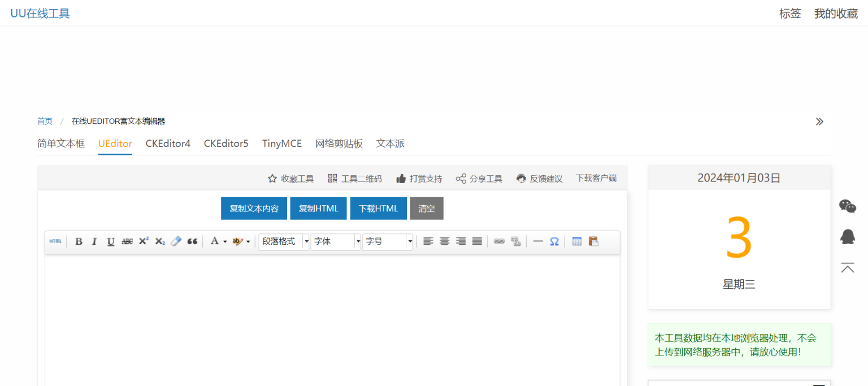
Task: Click the 复制HTML copy button
Action: click(x=318, y=208)
